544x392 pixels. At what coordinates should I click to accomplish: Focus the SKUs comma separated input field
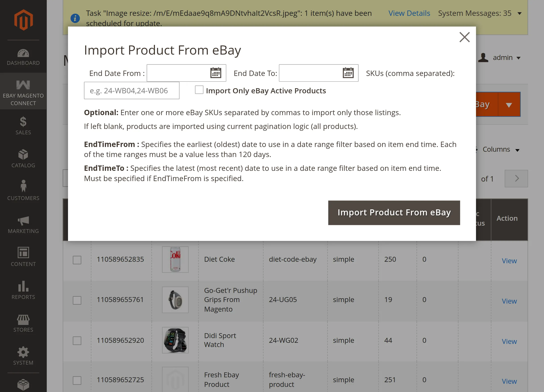pyautogui.click(x=132, y=90)
